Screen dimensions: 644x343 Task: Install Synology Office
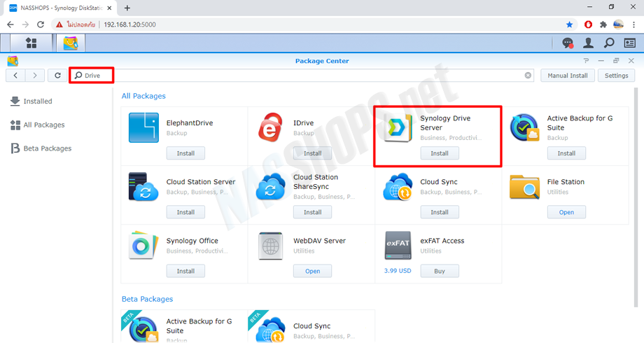tap(185, 271)
